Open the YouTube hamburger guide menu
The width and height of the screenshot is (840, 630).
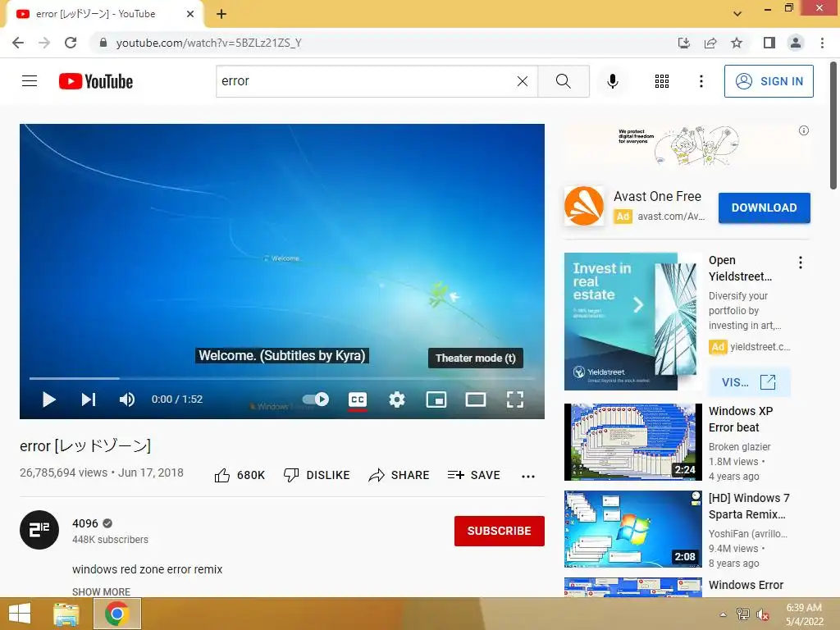30,81
